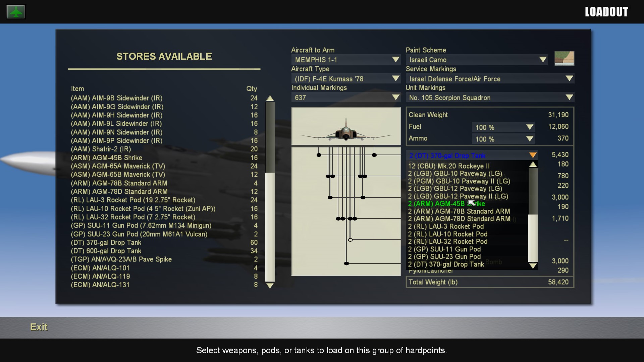This screenshot has width=644, height=362.
Task: Select 2 (GP) SUU-11 Gun Pod
Action: click(444, 249)
